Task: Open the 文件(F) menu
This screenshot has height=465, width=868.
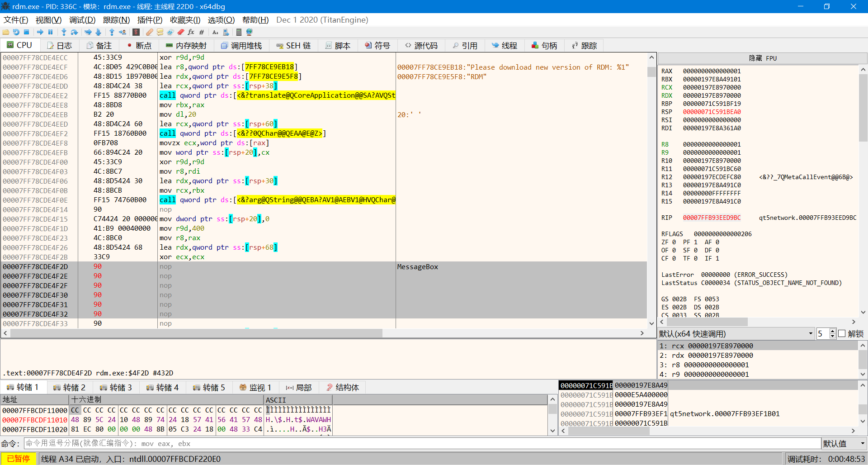Action: click(x=16, y=20)
